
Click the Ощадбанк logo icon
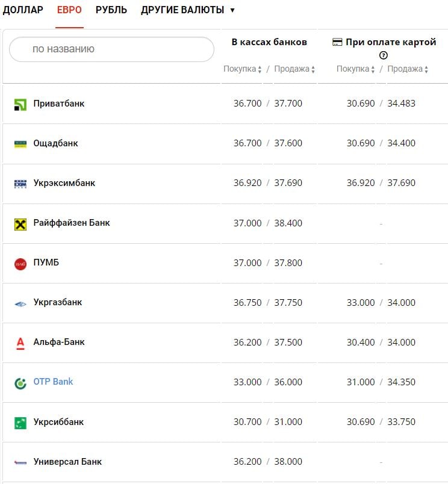[20, 144]
